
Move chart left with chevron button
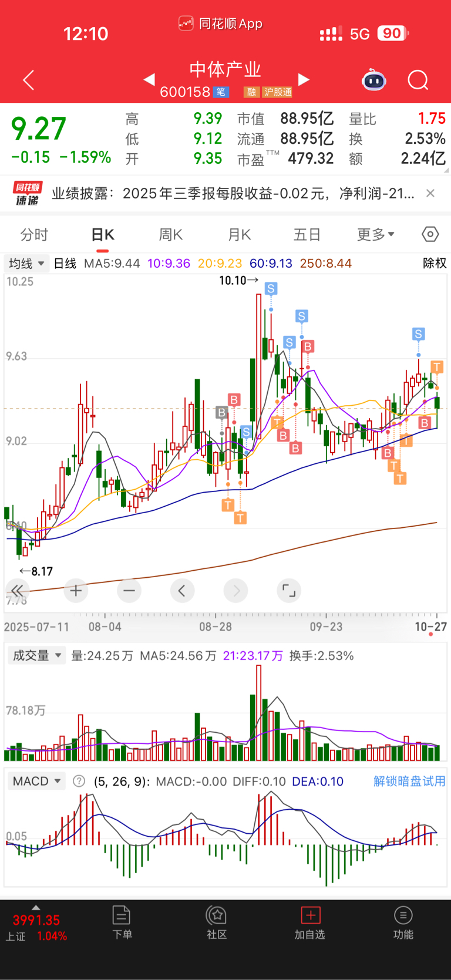point(182,591)
